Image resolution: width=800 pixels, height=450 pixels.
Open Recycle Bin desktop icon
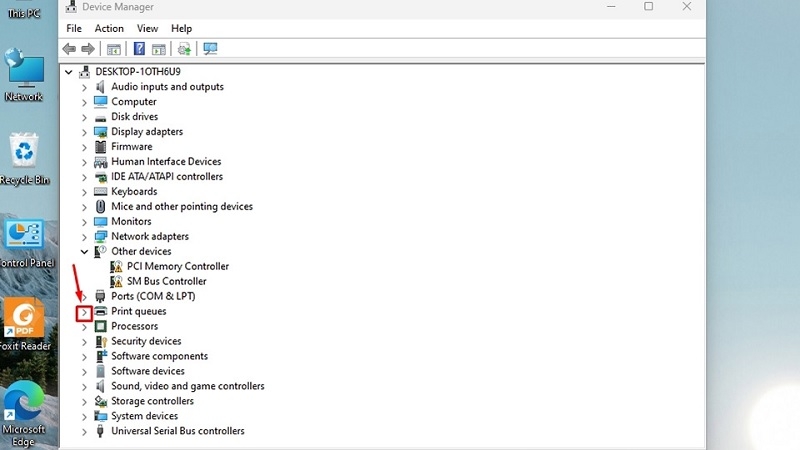click(x=24, y=159)
